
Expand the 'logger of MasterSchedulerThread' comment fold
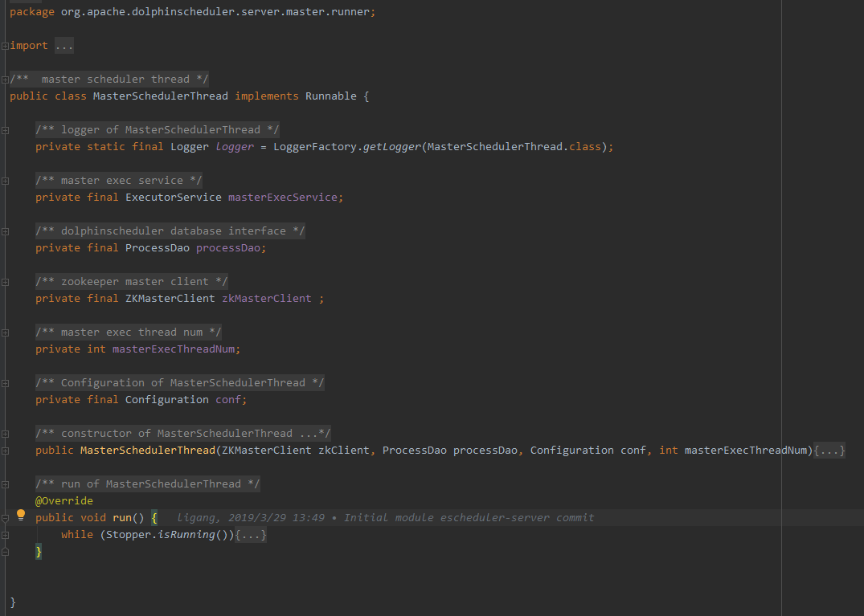click(5, 130)
